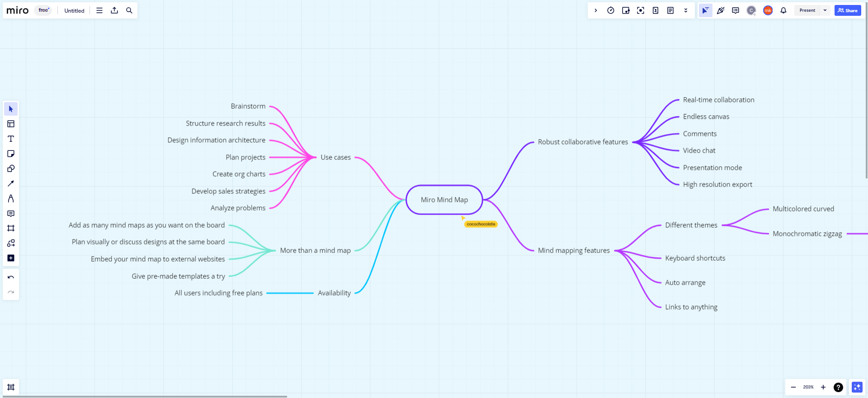Open the Notes panel icon
The width and height of the screenshot is (868, 398).
tap(670, 10)
